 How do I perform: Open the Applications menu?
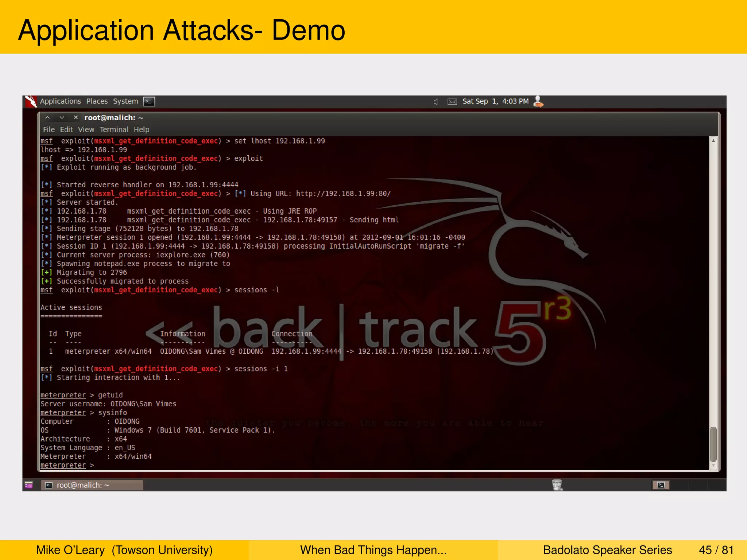pos(60,101)
